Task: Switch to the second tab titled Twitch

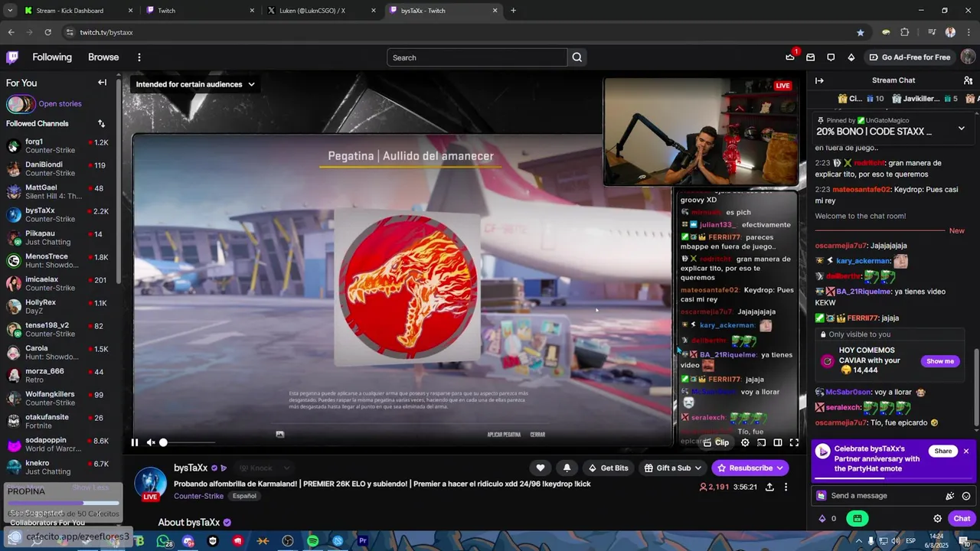Action: pos(199,11)
